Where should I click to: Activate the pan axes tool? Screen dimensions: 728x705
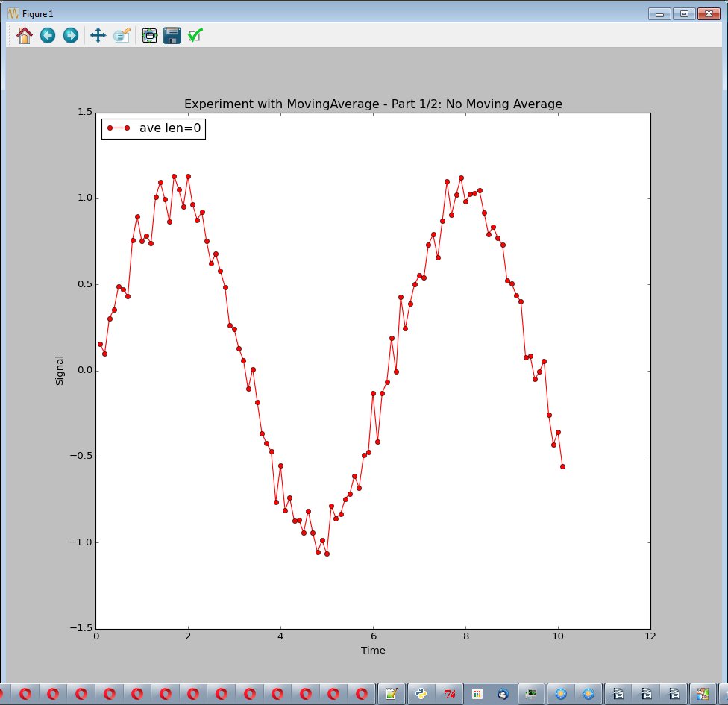pyautogui.click(x=98, y=35)
